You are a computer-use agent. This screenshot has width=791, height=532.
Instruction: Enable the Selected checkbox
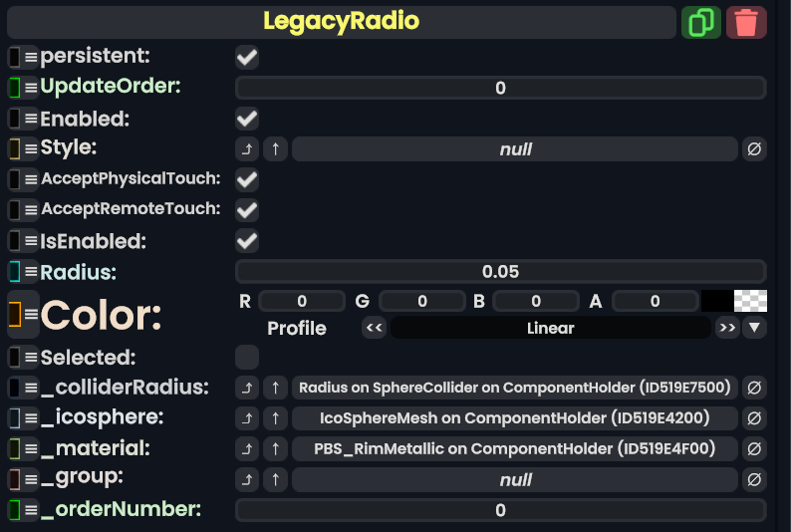[x=247, y=357]
